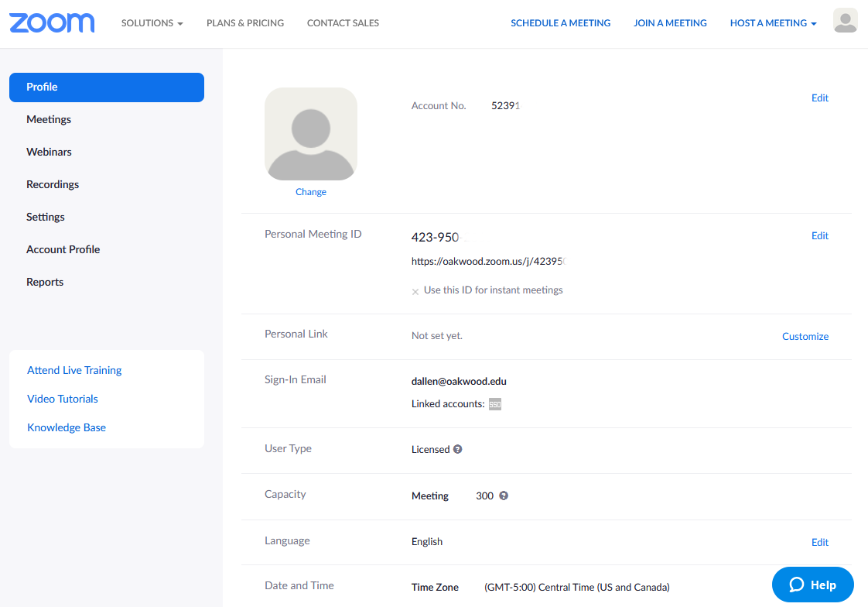
Task: Click the help icon next to capacity 300
Action: [x=504, y=496]
